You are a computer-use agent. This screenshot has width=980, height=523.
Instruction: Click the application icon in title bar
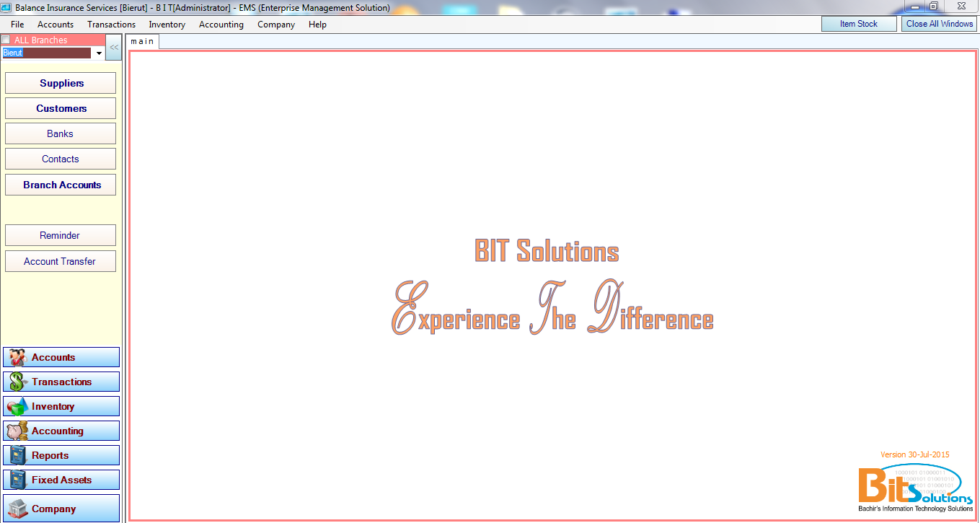pyautogui.click(x=6, y=7)
